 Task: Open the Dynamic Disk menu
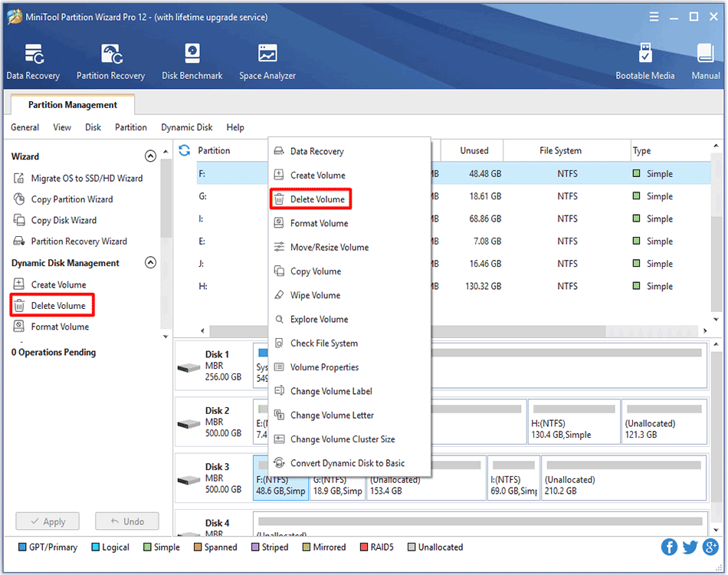coord(186,127)
